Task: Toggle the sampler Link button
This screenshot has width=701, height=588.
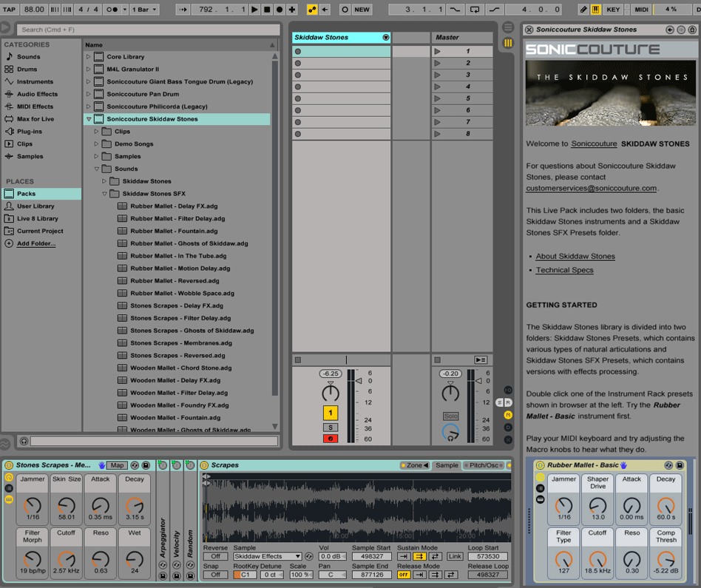Action: pyautogui.click(x=455, y=557)
